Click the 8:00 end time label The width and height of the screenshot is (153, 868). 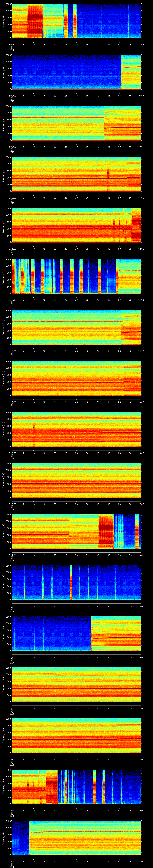point(141,44)
